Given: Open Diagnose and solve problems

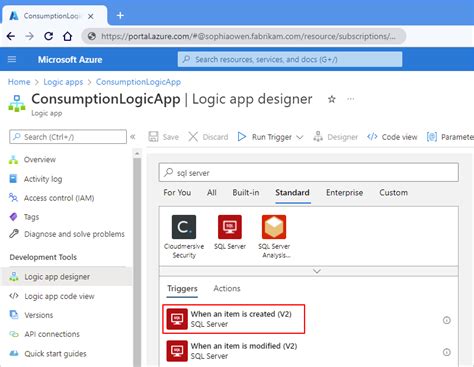Looking at the screenshot, I should (66, 234).
